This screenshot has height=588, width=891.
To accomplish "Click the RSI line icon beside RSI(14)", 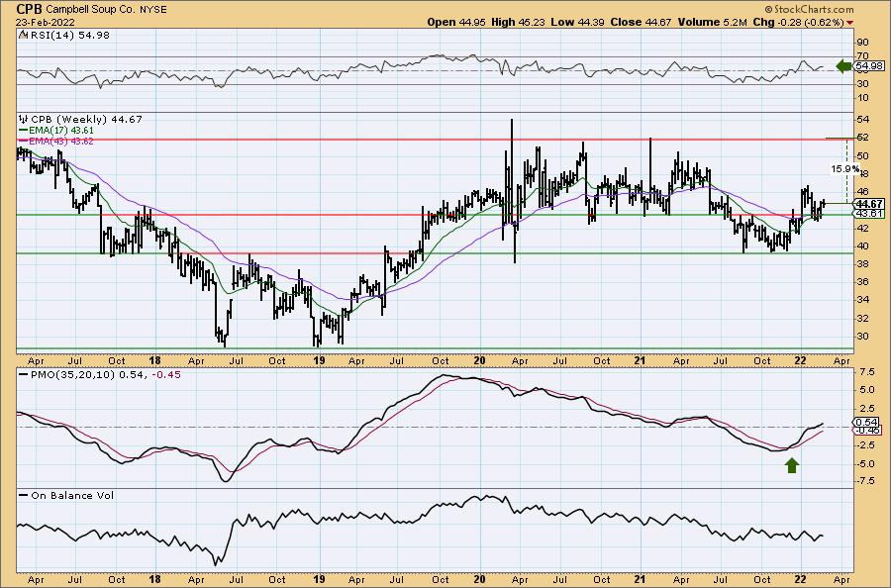I will (x=24, y=36).
